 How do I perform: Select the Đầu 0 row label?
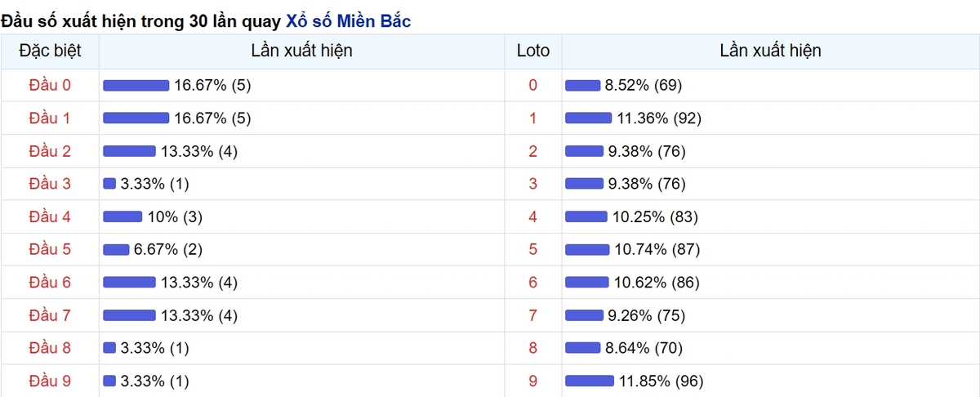click(50, 85)
